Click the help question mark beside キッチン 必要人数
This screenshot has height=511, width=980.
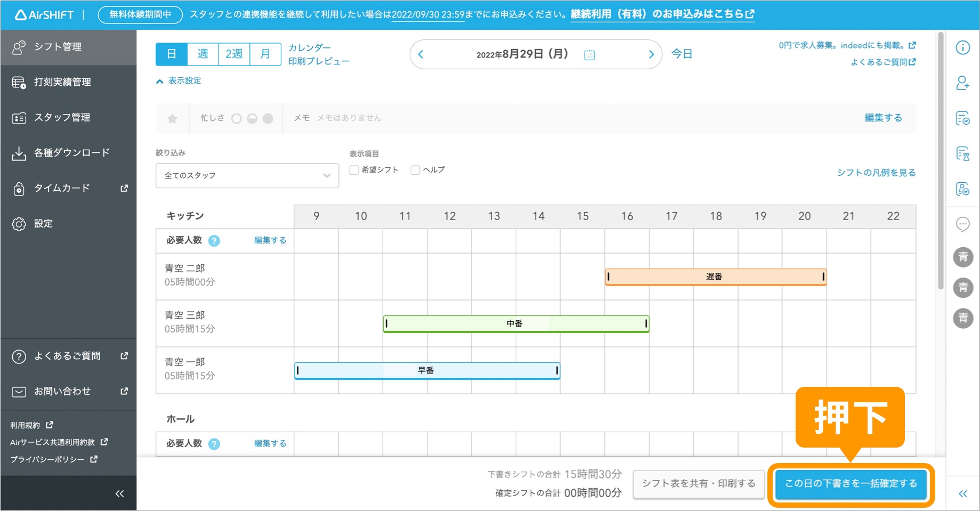point(214,241)
